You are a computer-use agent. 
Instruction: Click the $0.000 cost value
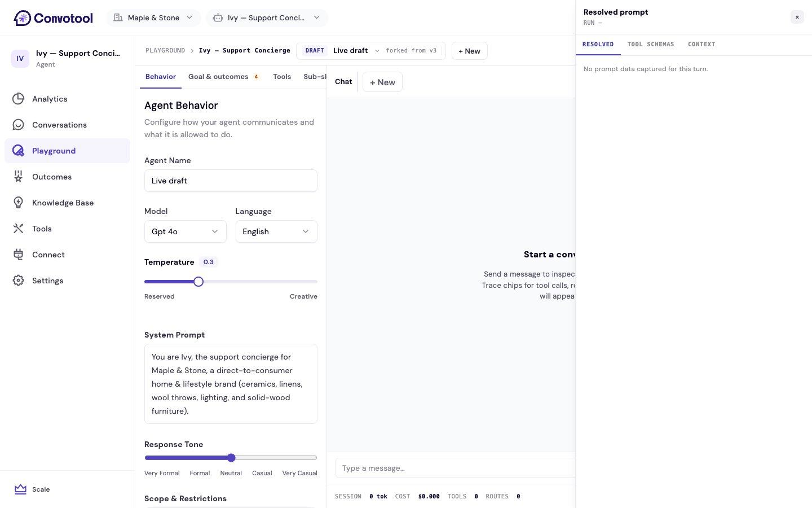[429, 497]
